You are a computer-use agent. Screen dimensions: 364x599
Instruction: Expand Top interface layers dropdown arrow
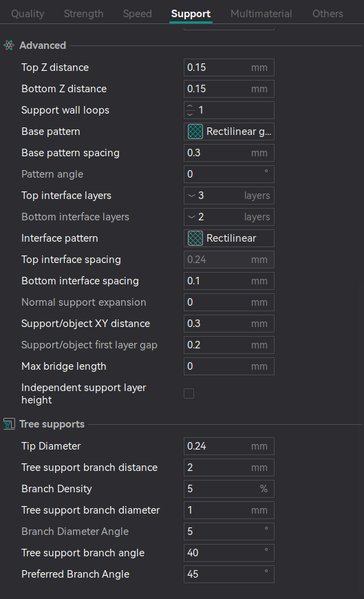pos(191,196)
